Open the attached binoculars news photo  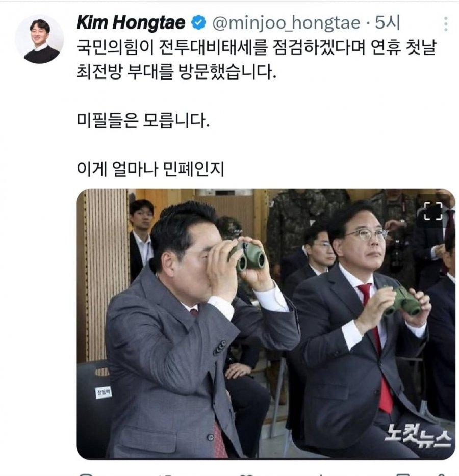[266, 324]
